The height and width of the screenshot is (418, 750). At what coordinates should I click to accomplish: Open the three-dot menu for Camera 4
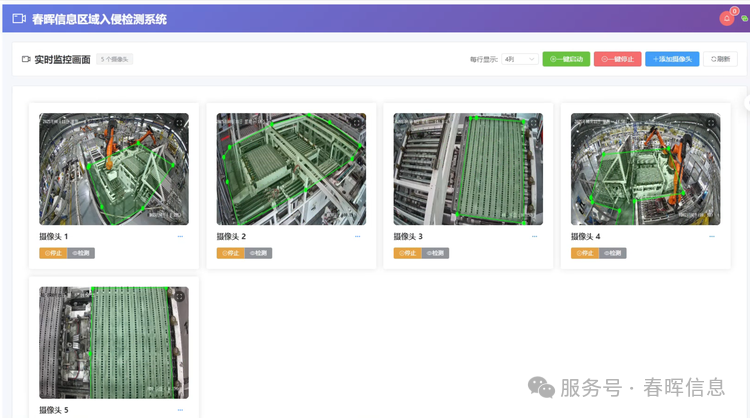click(712, 236)
